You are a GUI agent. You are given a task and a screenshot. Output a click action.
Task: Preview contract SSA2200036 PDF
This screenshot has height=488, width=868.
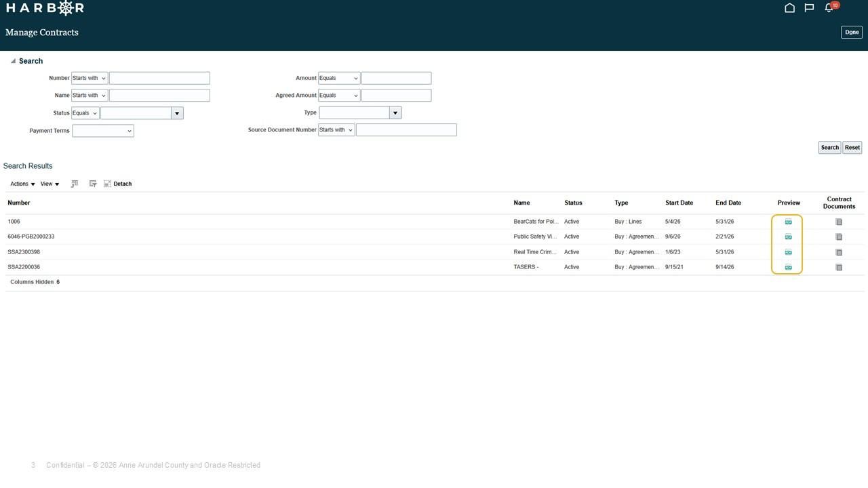pos(788,267)
